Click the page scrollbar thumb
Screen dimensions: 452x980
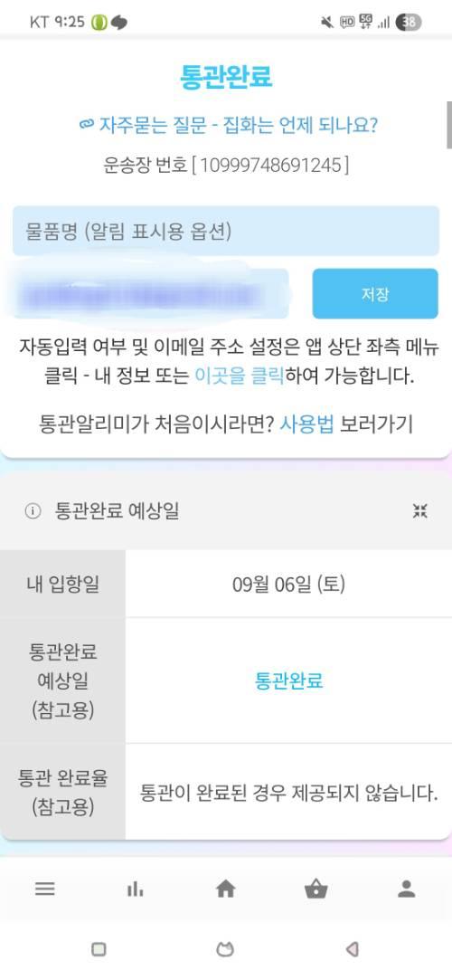click(449, 125)
